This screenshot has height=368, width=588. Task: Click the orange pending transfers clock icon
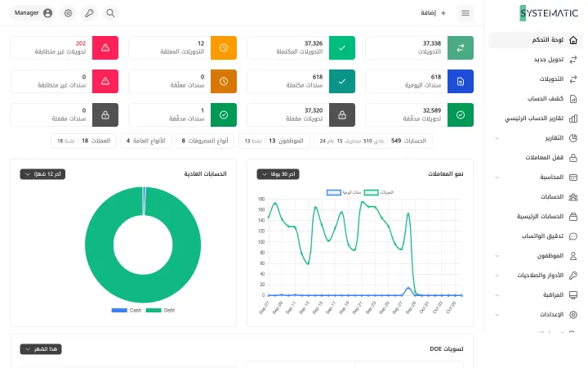(x=224, y=47)
